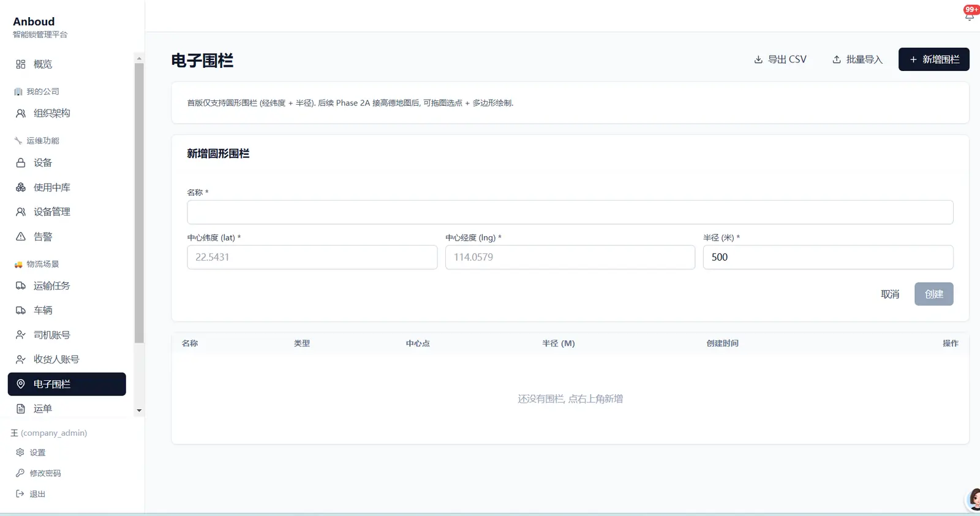Select 车辆 in the sidebar
Screen dimensions: 980x516
(x=67, y=310)
